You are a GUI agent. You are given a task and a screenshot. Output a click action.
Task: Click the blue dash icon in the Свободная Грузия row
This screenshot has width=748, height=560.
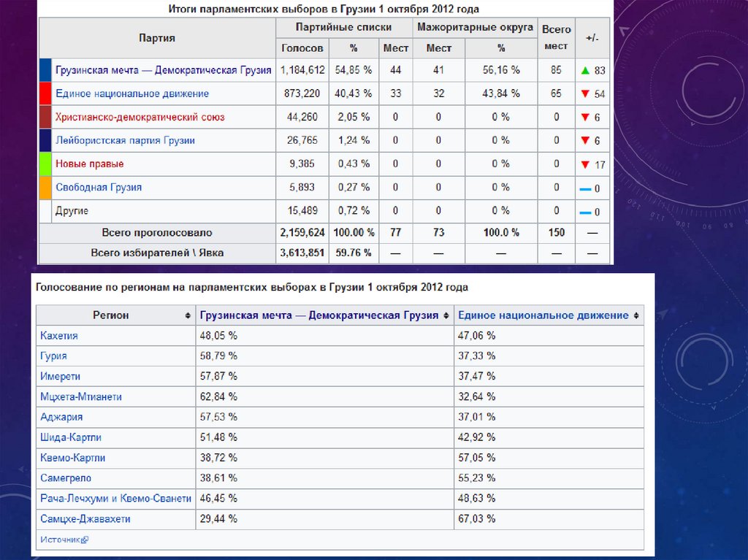585,189
